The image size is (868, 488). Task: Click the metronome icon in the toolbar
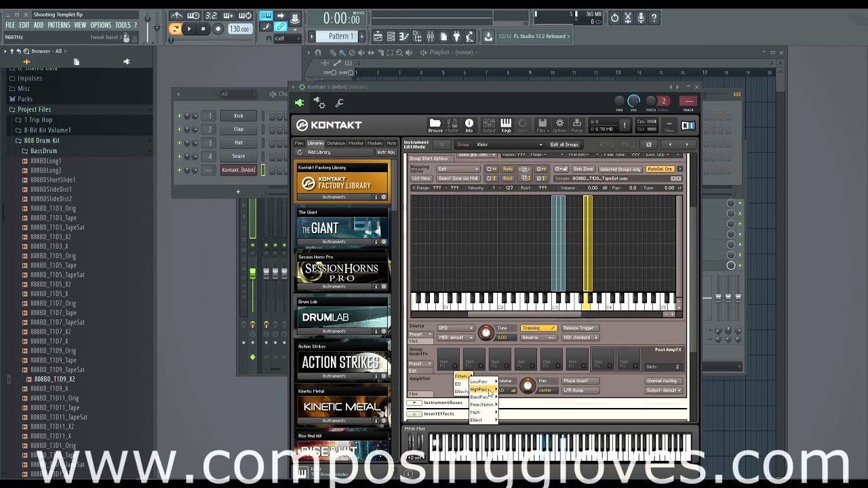pyautogui.click(x=177, y=16)
